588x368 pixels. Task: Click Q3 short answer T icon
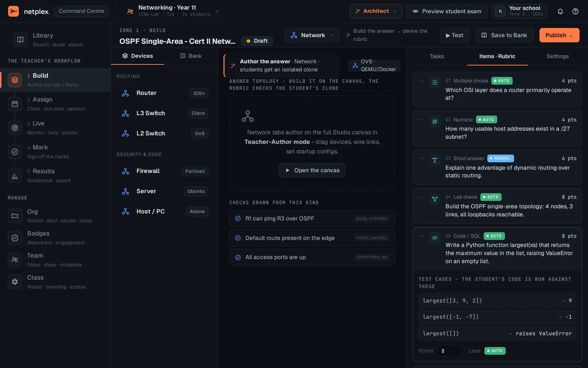(x=435, y=160)
